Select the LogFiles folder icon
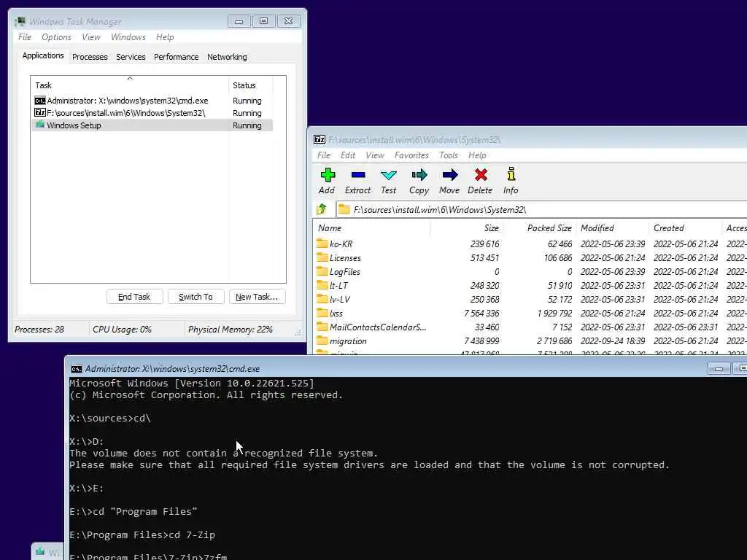This screenshot has height=560, width=747. point(322,271)
